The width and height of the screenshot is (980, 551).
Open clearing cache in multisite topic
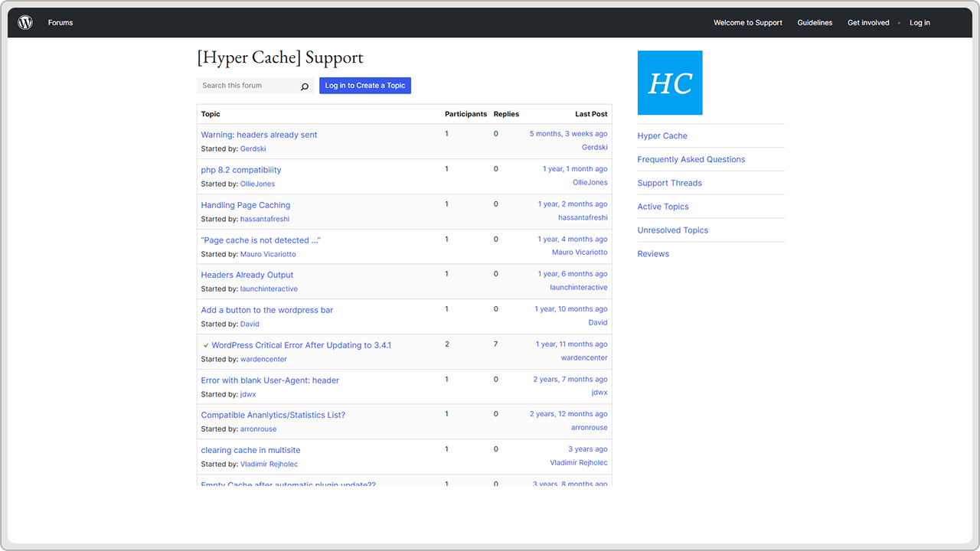coord(251,450)
